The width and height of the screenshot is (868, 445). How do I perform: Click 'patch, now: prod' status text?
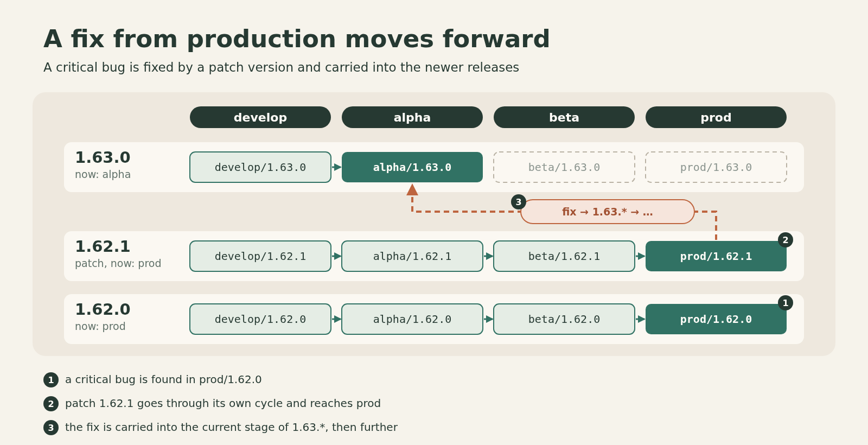point(118,264)
